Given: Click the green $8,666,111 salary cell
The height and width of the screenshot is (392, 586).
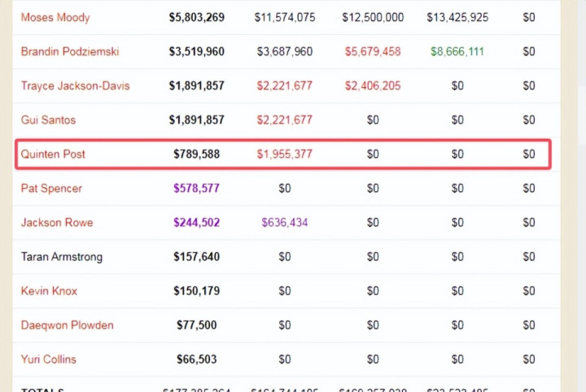Looking at the screenshot, I should click(x=457, y=51).
